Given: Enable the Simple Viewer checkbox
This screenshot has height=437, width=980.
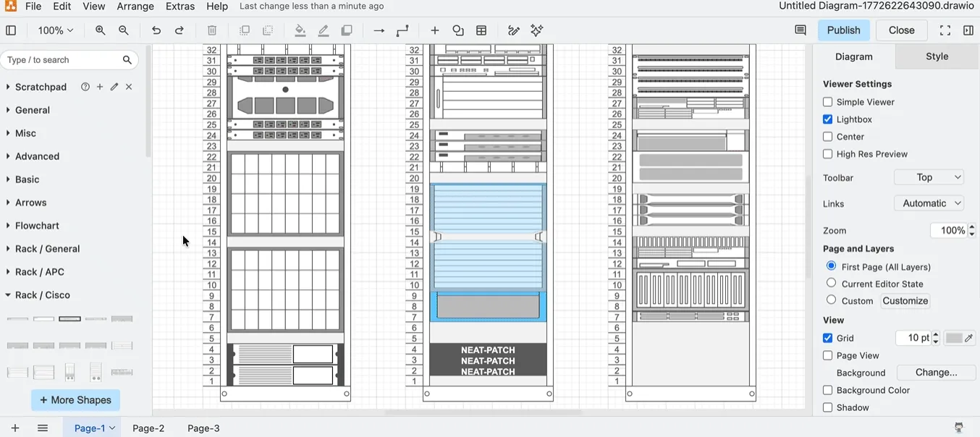Looking at the screenshot, I should (x=827, y=102).
